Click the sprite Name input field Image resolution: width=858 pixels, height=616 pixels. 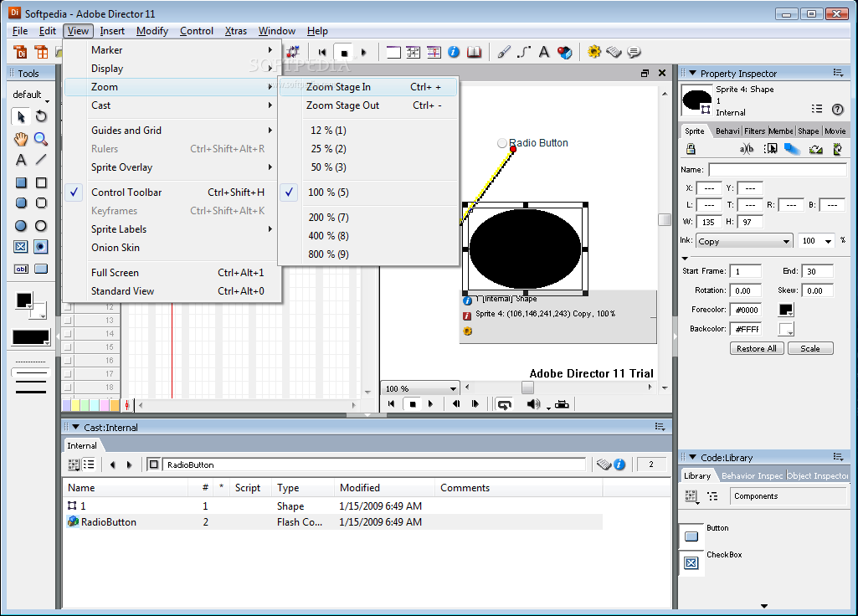tap(777, 170)
